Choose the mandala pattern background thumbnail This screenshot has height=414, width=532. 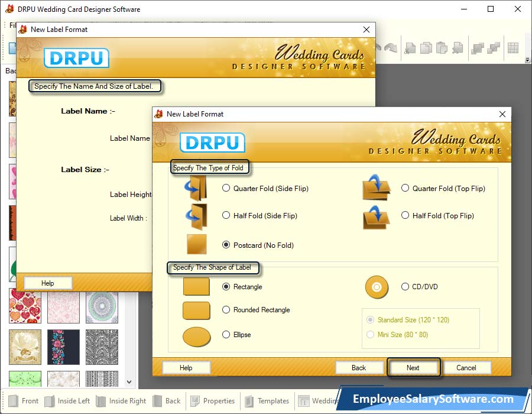coord(102,307)
